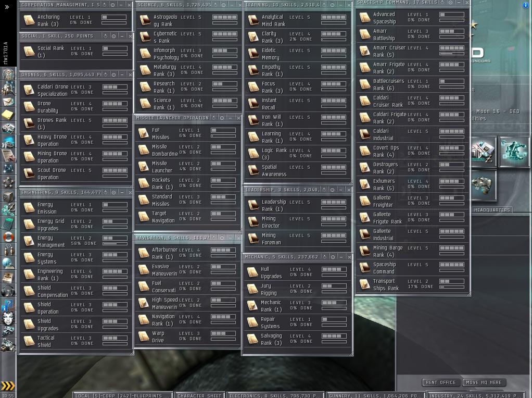The width and height of the screenshot is (532, 398).
Task: Click the Energy Management level progress bar
Action: coord(115,238)
